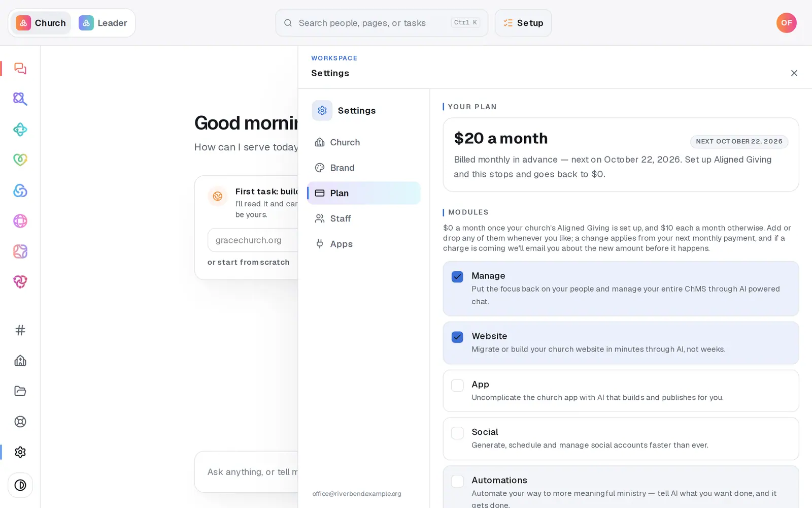Open the church building sidebar icon
The image size is (812, 508).
click(20, 361)
